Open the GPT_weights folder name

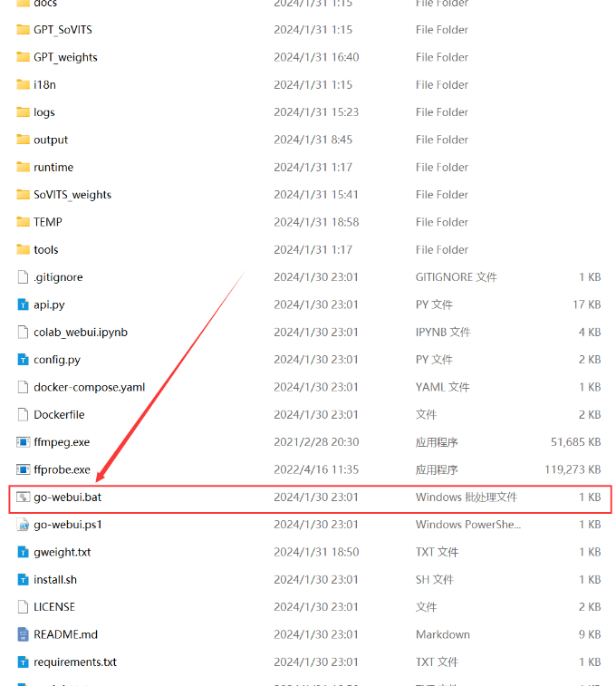point(65,57)
